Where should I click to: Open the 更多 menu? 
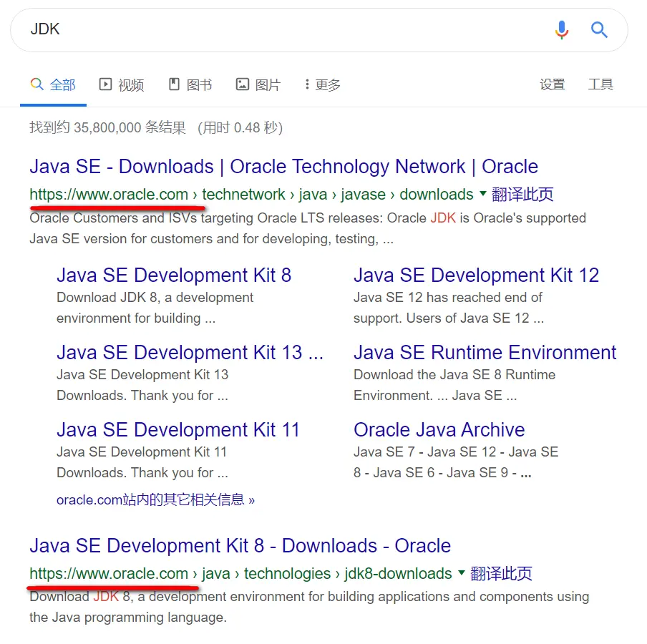(x=323, y=85)
